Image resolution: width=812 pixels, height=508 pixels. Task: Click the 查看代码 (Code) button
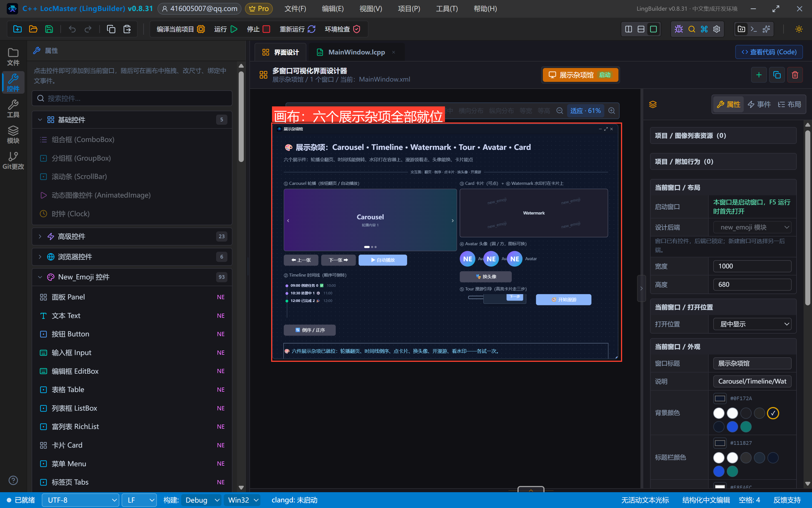pos(769,52)
